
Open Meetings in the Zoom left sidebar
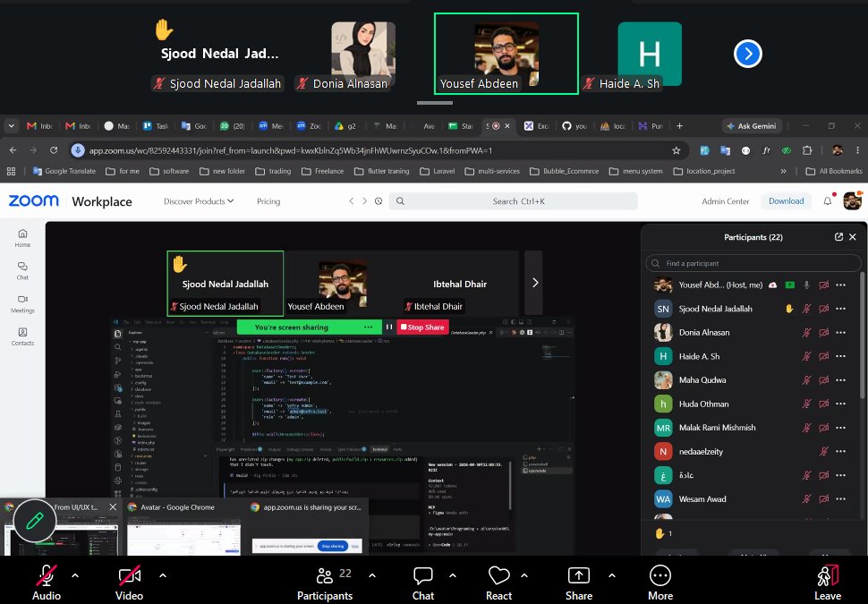click(x=22, y=304)
